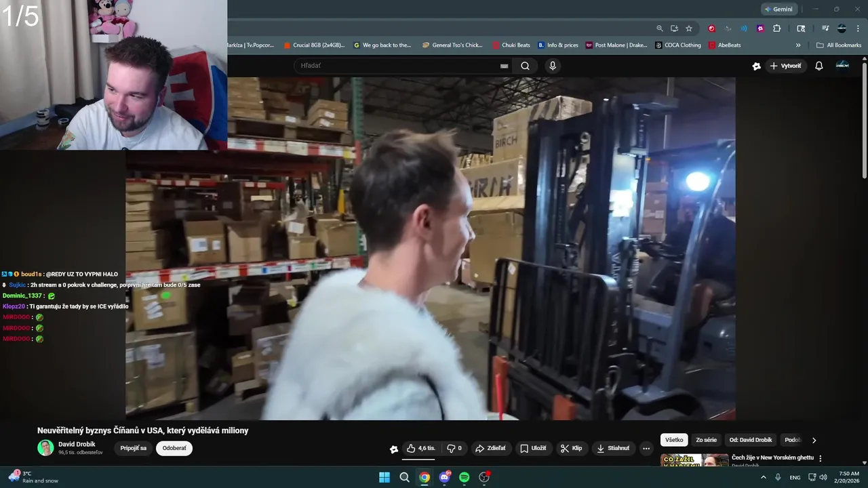Open the Info & prices bookmark
The height and width of the screenshot is (488, 868).
558,45
